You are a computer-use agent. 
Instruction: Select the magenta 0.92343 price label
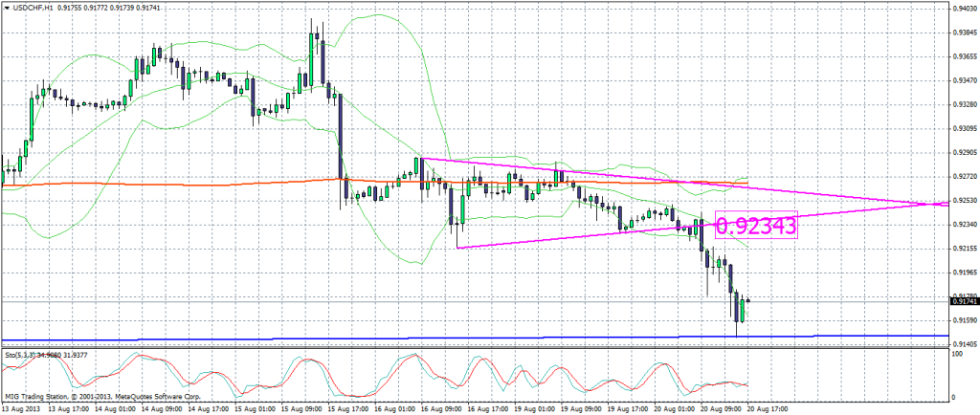755,227
